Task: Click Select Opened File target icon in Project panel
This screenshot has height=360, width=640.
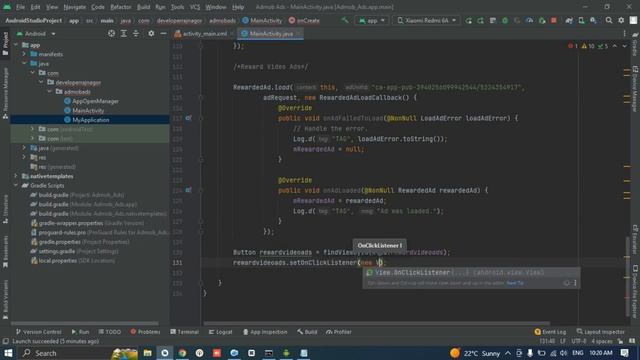Action: pyautogui.click(x=111, y=33)
